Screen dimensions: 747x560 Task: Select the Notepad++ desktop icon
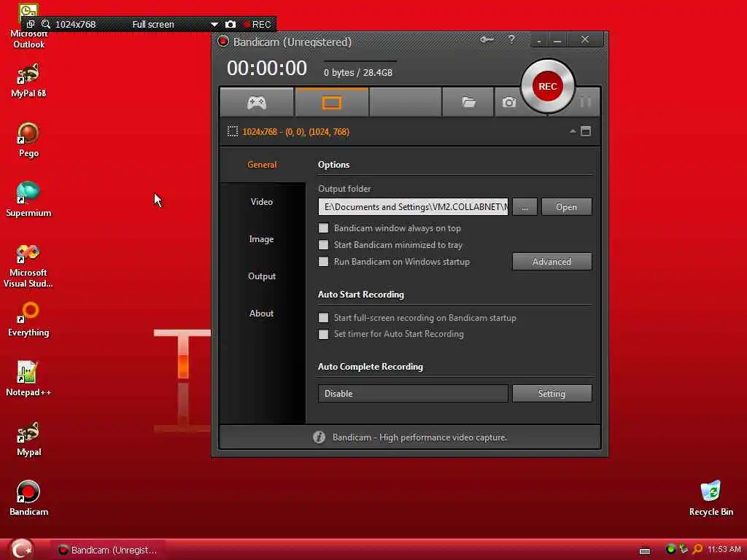pyautogui.click(x=28, y=379)
